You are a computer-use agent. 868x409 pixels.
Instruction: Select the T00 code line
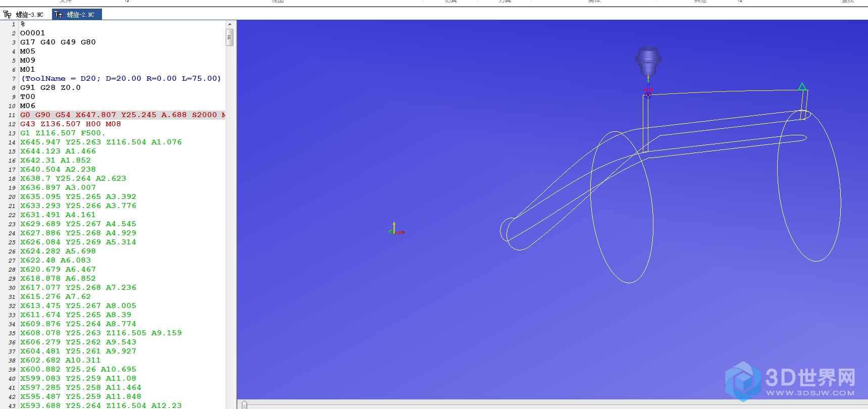28,97
